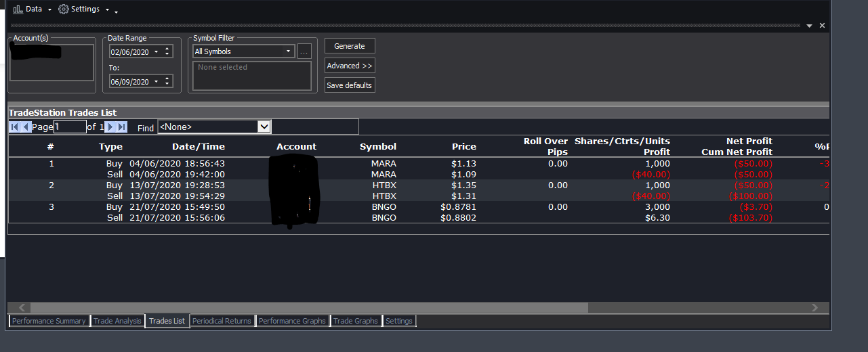The height and width of the screenshot is (352, 868).
Task: Click the Save defaults button
Action: (x=350, y=85)
